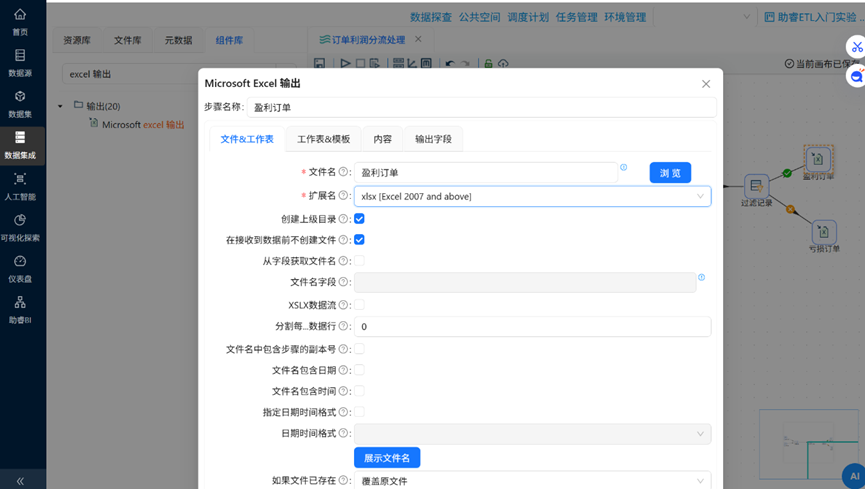This screenshot has width=865, height=489.
Task: Open 任务管理 in top navigation
Action: [576, 17]
